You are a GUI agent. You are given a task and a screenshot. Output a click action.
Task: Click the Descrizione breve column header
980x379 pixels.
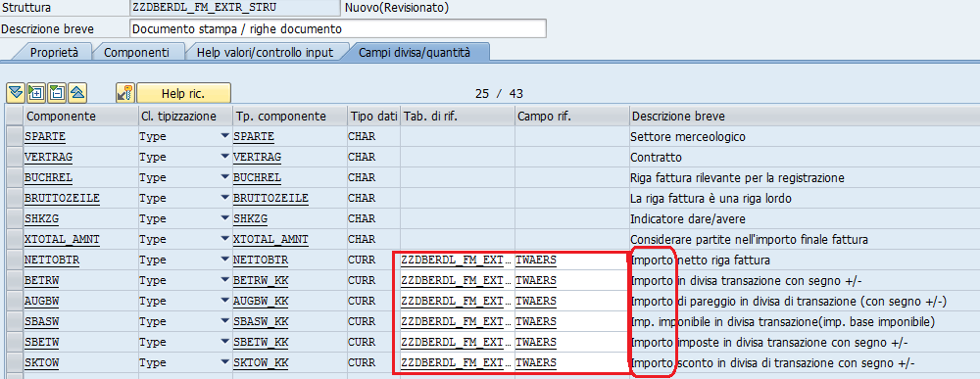tap(805, 117)
